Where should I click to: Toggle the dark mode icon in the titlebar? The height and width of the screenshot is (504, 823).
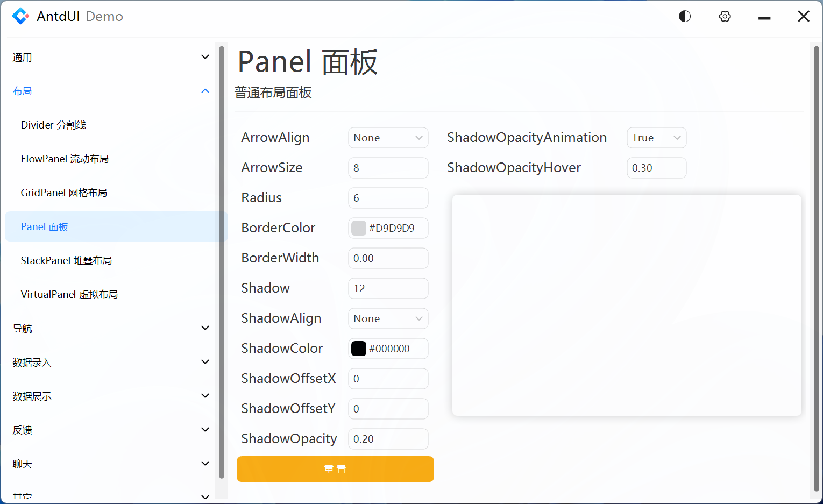tap(684, 16)
